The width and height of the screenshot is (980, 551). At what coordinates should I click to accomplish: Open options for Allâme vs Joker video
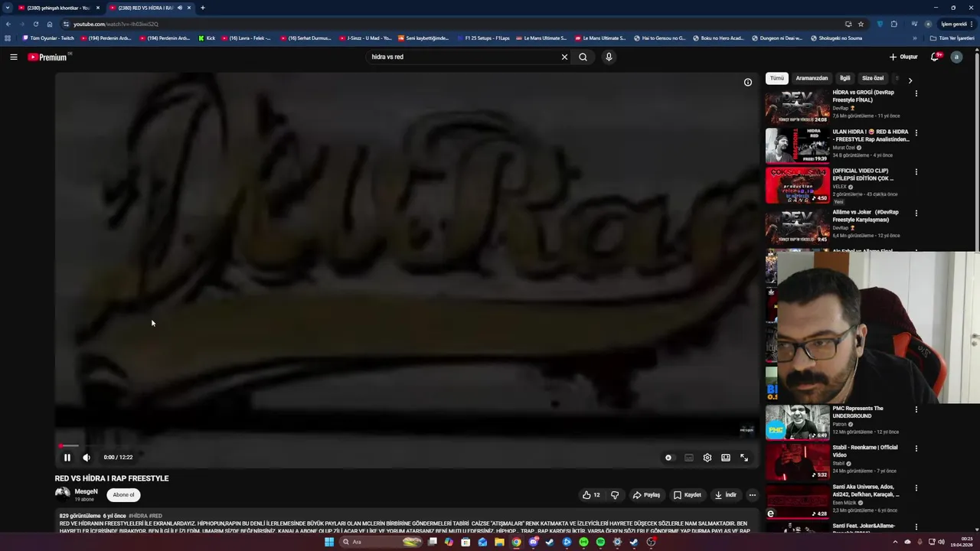click(x=916, y=214)
